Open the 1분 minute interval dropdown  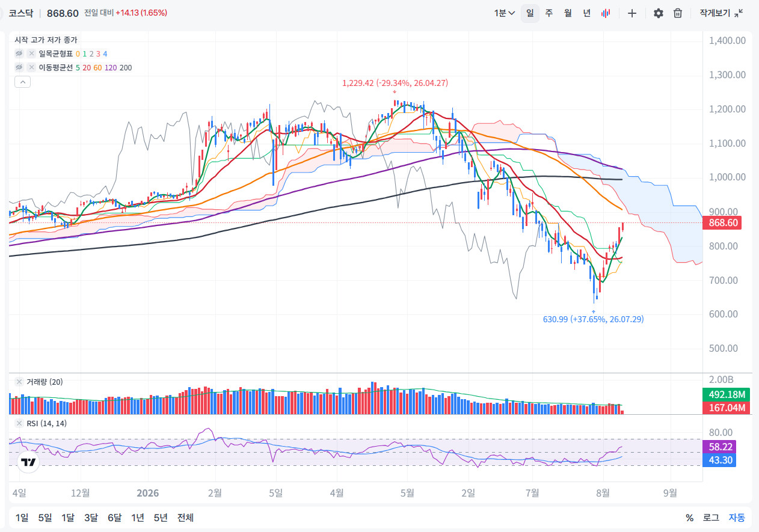[504, 13]
